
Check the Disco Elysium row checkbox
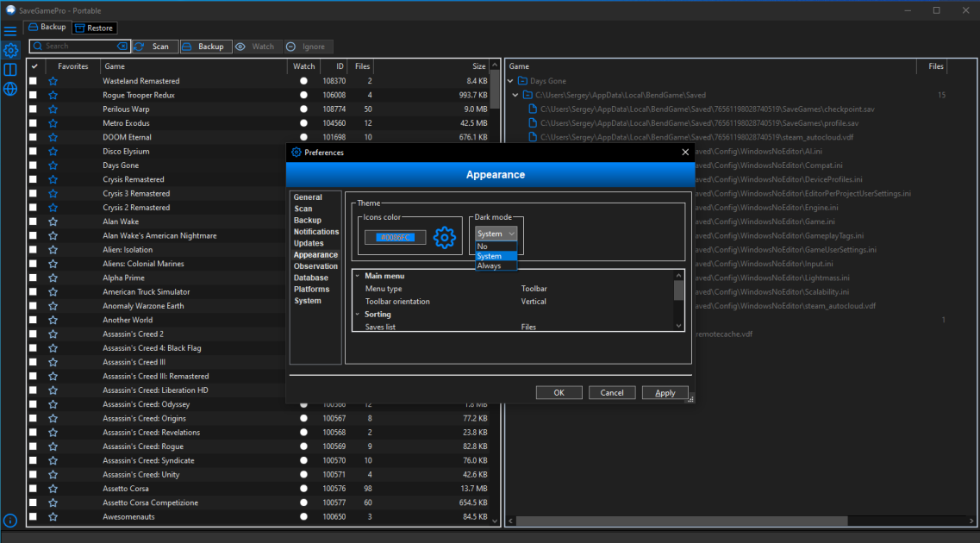[x=33, y=151]
